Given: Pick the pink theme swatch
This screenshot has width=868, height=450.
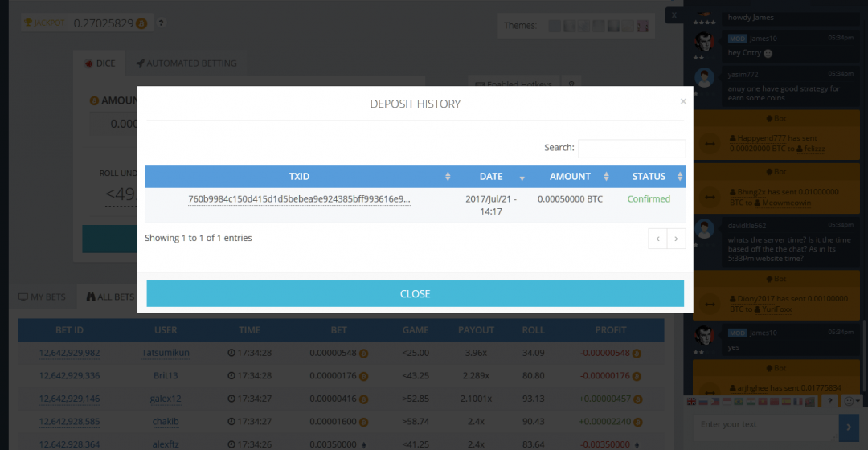Looking at the screenshot, I should point(642,26).
